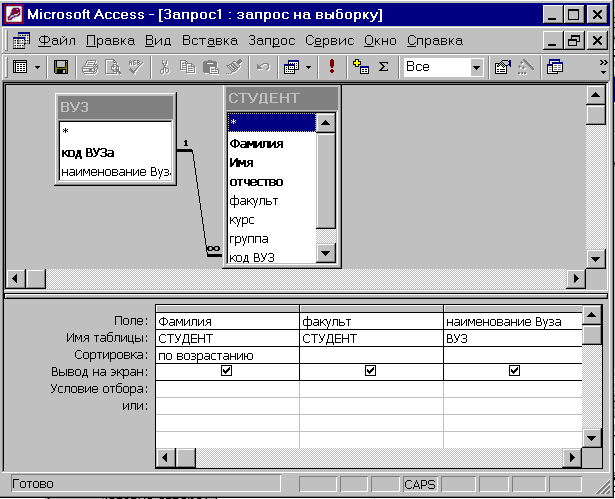Select код ВУЗа field in ВУЗ table
Screen dimensions: 615x499
[116, 153]
